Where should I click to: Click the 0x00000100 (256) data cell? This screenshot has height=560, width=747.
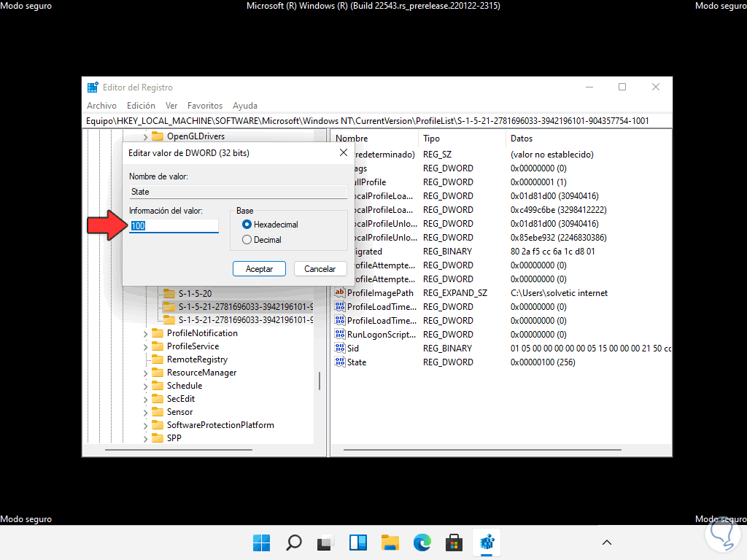click(x=543, y=362)
